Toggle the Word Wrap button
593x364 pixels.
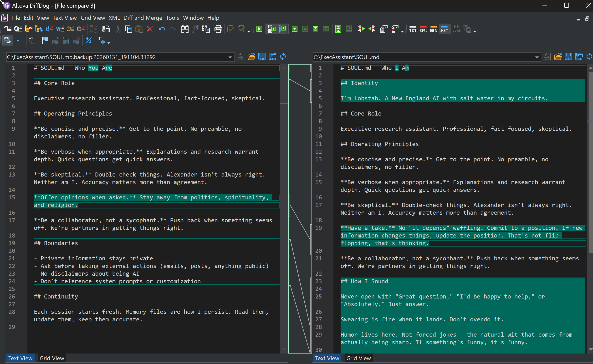click(7, 40)
